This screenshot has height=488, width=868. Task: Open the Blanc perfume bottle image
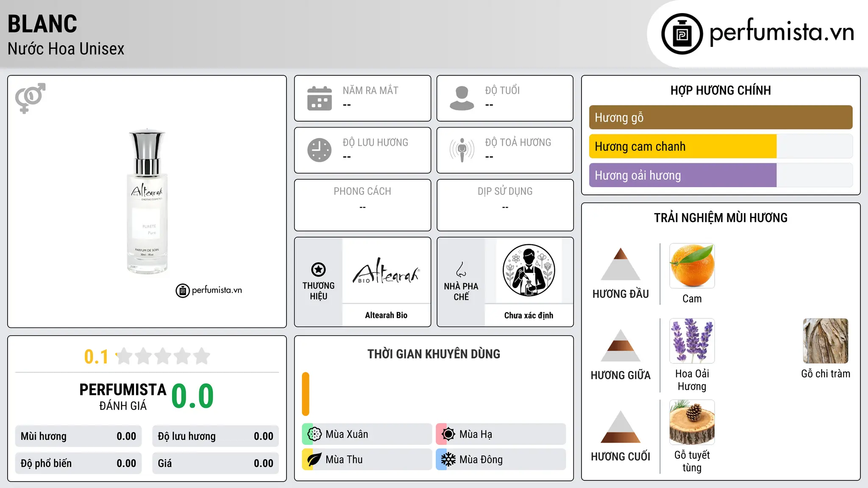pyautogui.click(x=147, y=201)
